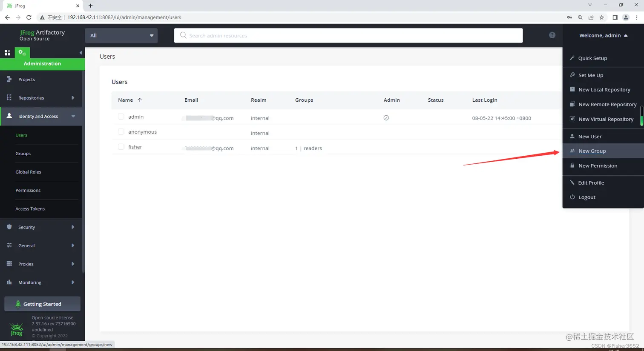644x351 pixels.
Task: Select New Permission menu item
Action: [x=603, y=166]
